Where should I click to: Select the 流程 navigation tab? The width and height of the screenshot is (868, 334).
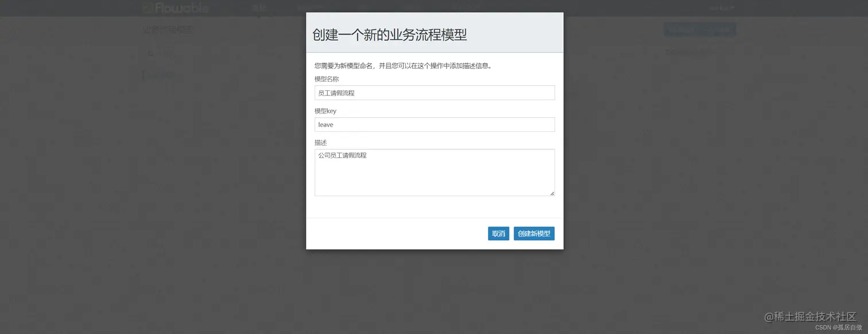pyautogui.click(x=259, y=7)
